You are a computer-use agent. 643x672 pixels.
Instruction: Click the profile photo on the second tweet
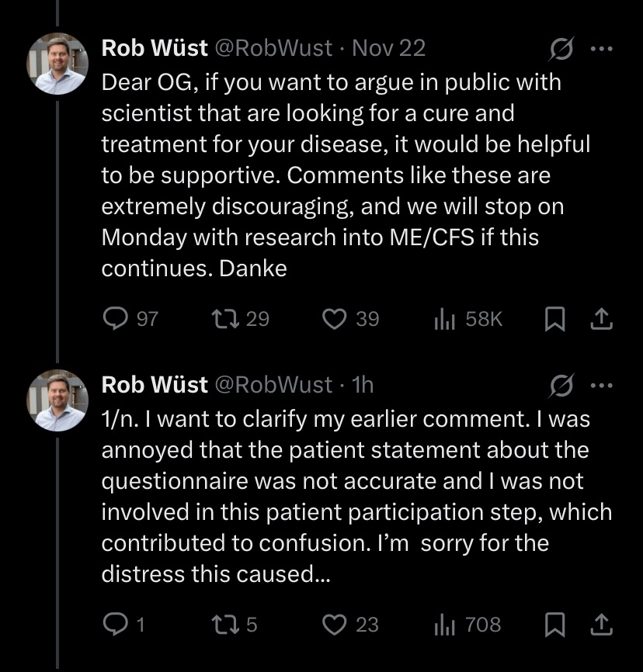57,400
